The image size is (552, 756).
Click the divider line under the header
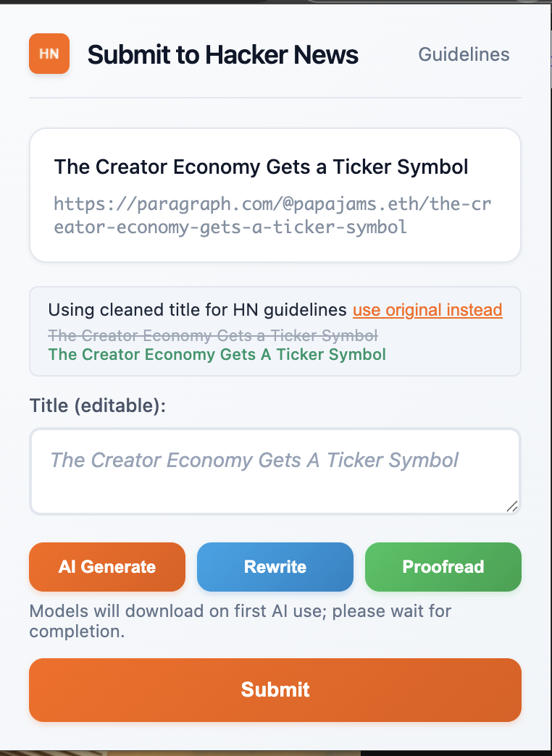[x=275, y=97]
